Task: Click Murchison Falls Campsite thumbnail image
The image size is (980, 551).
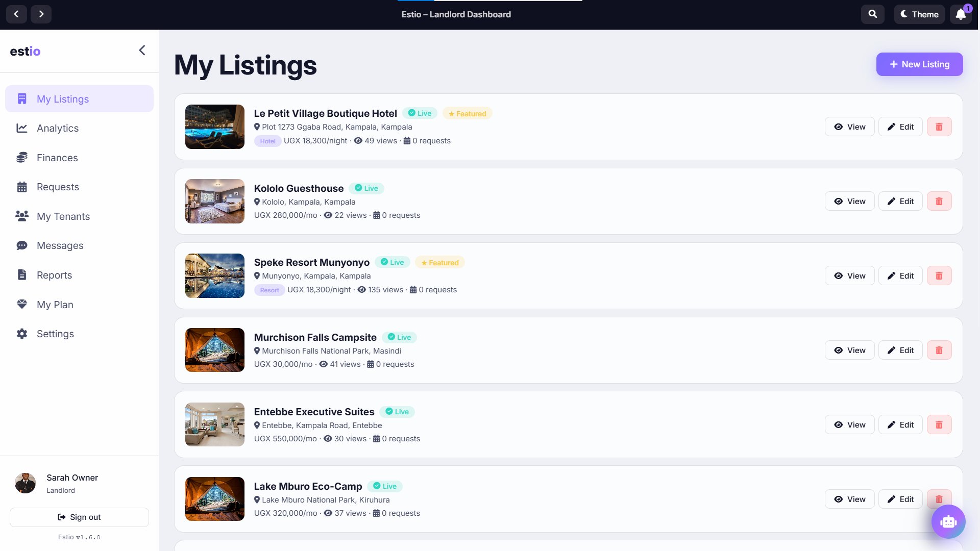Action: click(x=215, y=350)
